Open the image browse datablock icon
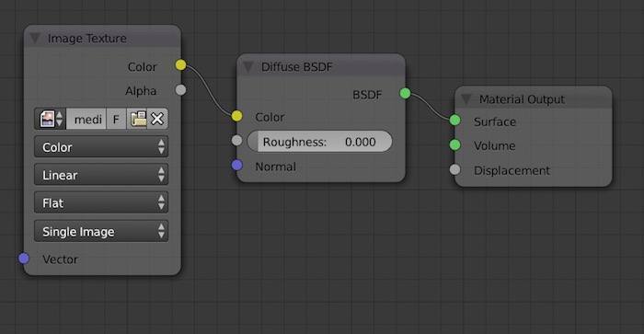 pos(51,119)
